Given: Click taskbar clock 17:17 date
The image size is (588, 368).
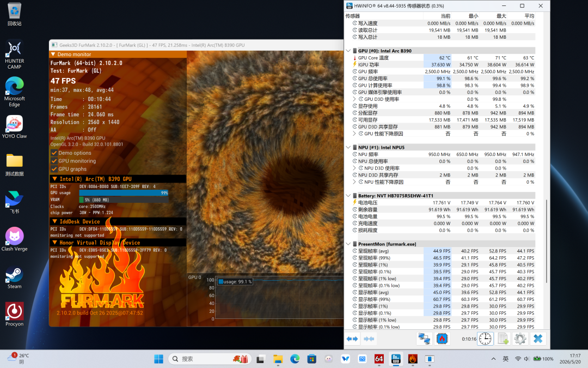Looking at the screenshot, I should pyautogui.click(x=570, y=359).
